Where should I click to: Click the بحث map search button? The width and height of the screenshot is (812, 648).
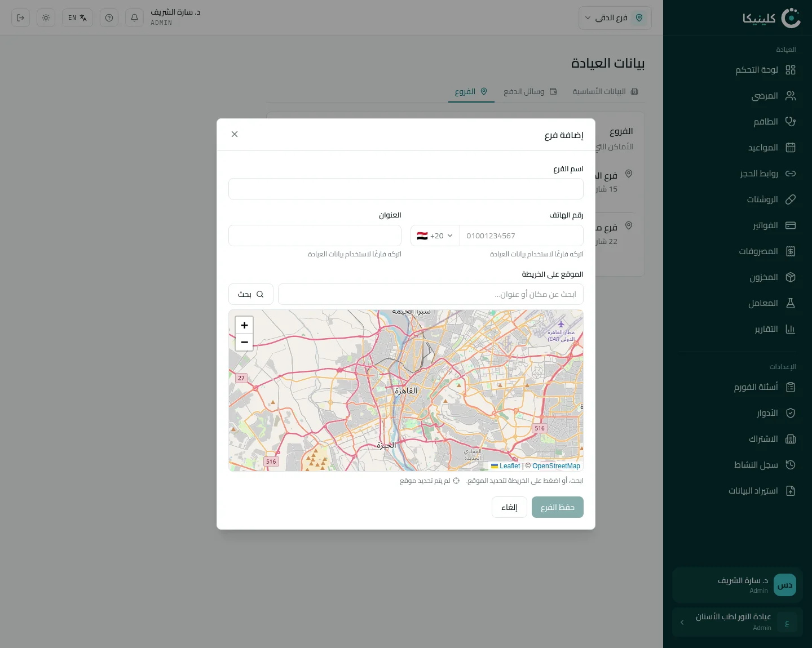(251, 294)
